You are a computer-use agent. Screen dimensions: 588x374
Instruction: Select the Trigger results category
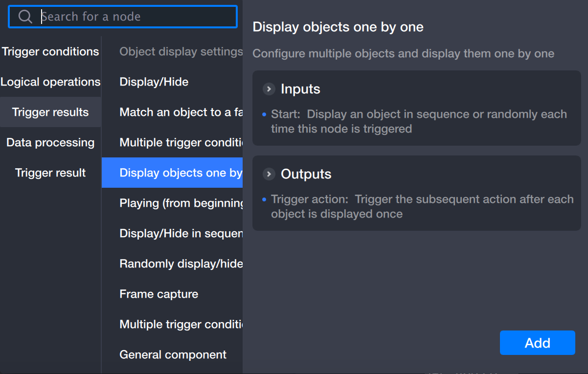50,112
